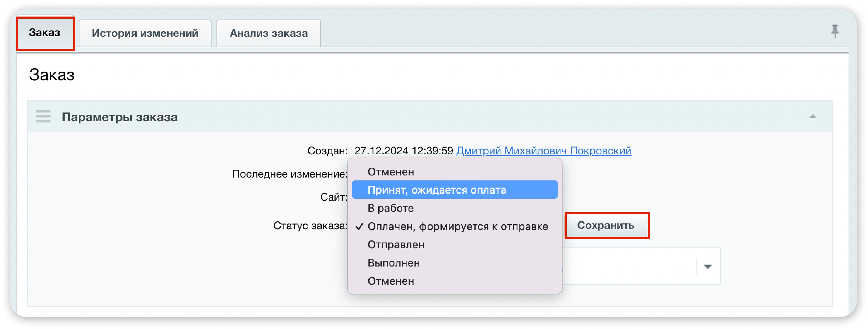The width and height of the screenshot is (868, 329).
Task: Select Принят, ожидается оплата status
Action: pyautogui.click(x=454, y=190)
